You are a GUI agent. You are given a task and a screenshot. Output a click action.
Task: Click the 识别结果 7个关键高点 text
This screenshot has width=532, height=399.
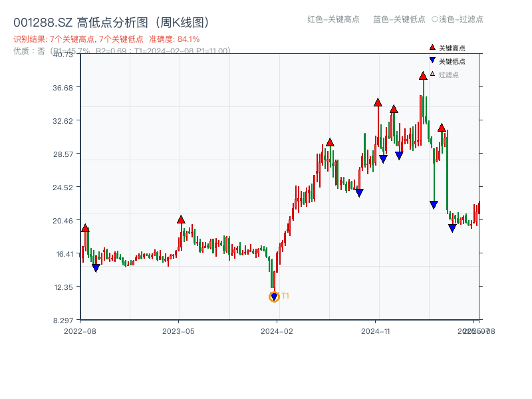pyautogui.click(x=78, y=39)
